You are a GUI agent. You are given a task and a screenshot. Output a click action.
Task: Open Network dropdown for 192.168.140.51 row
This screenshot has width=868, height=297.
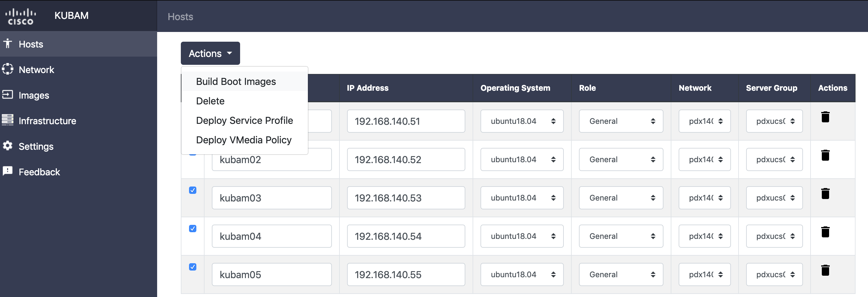tap(704, 121)
